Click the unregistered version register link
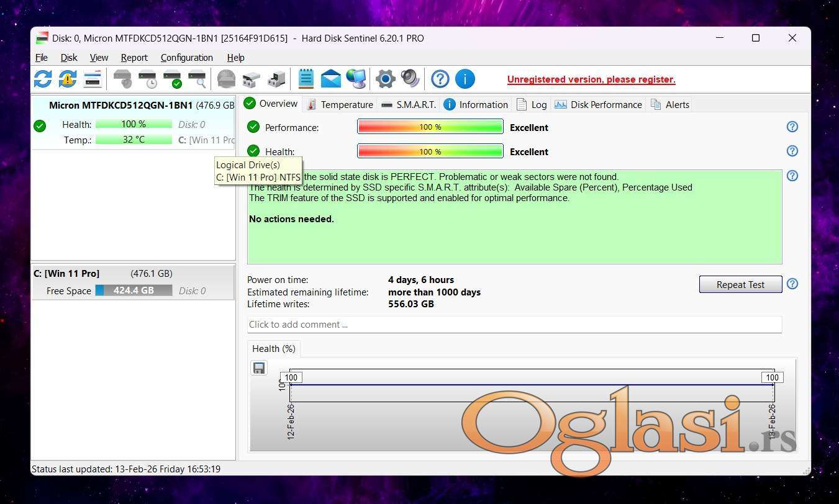Image resolution: width=839 pixels, height=504 pixels. (591, 79)
